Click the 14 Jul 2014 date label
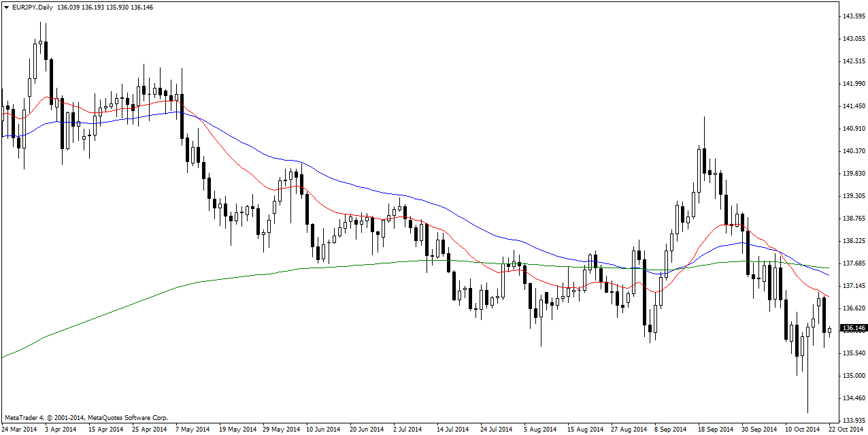Screen dimensions: 868x435 (452, 430)
